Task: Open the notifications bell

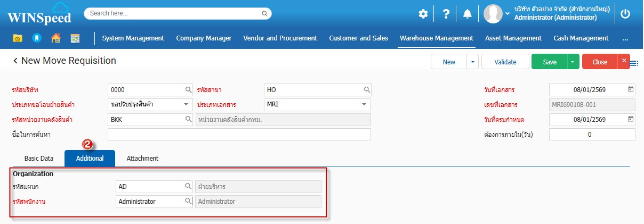Action: click(x=468, y=14)
